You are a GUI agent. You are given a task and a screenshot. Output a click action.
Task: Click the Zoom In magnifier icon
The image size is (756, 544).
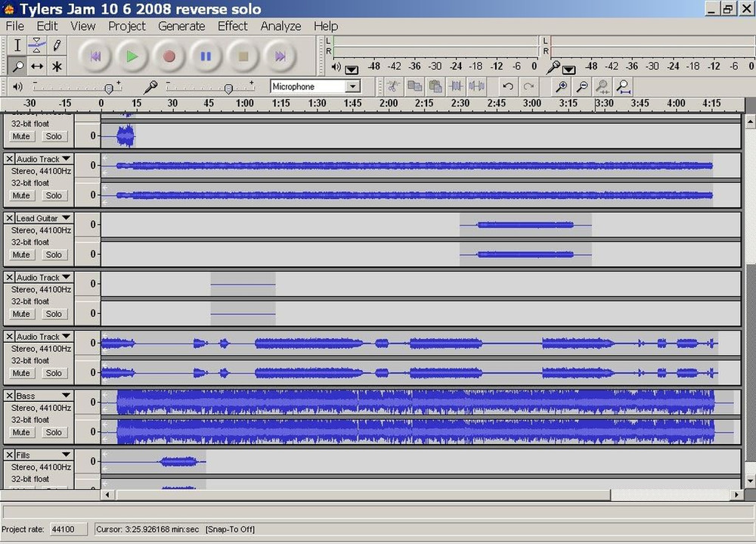tap(562, 85)
